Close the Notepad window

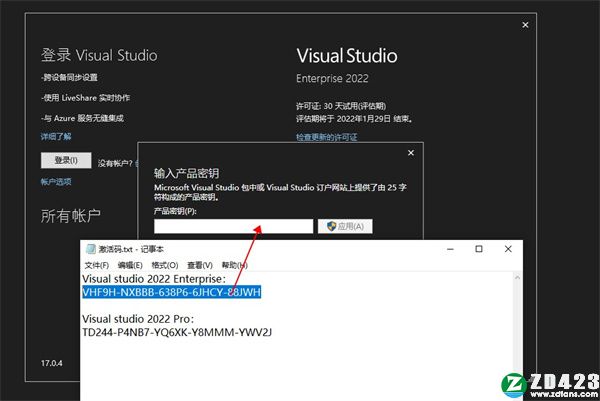508,249
